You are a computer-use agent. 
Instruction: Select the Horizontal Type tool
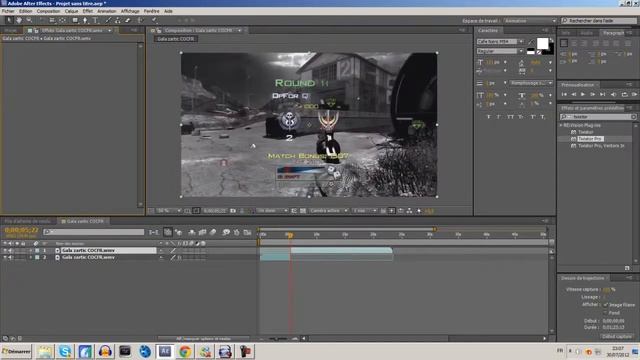(x=96, y=20)
